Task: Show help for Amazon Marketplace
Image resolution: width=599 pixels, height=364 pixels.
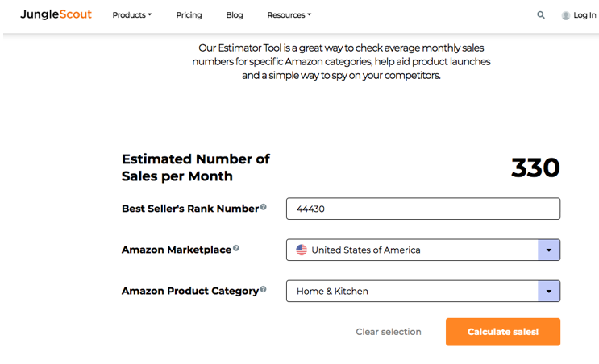Action: 236,249
